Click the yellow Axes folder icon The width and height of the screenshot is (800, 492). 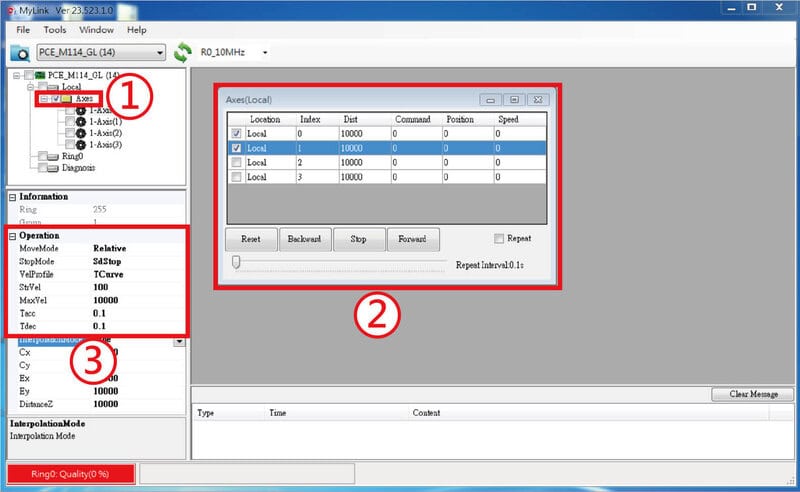(x=66, y=99)
